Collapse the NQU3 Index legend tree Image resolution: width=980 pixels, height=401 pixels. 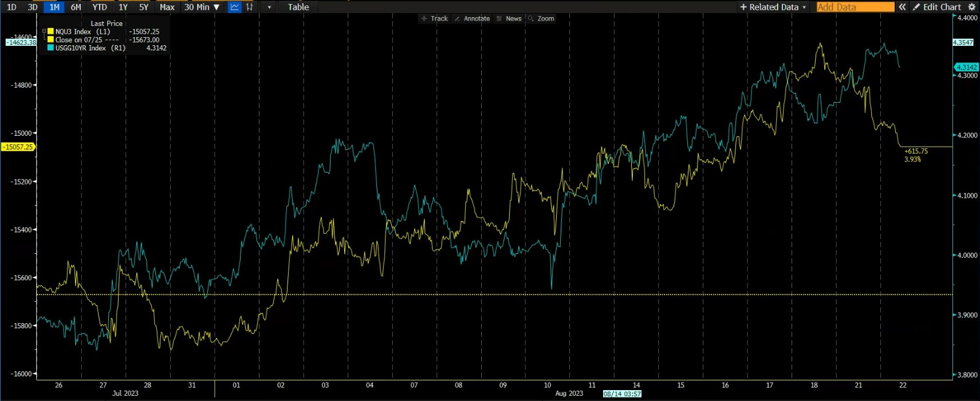point(44,32)
